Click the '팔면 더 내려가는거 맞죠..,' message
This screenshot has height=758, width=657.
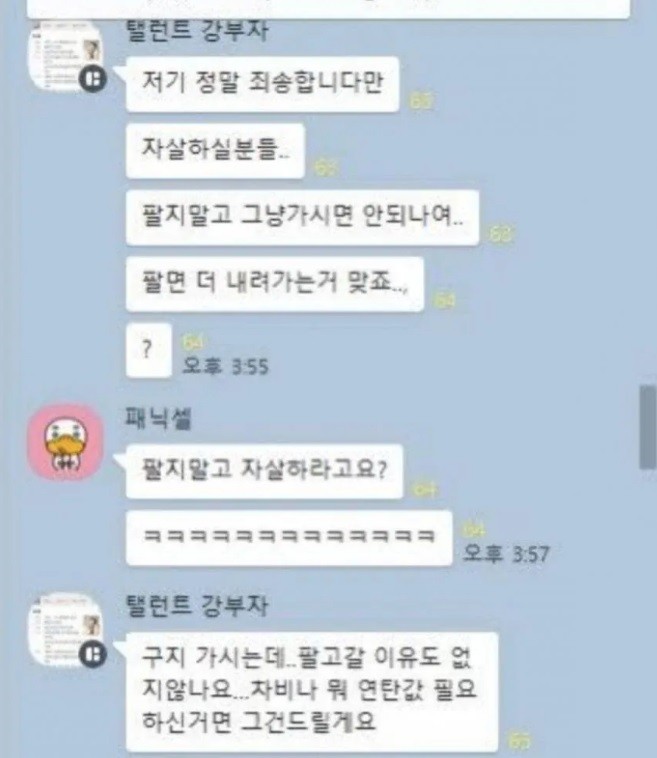pos(275,284)
